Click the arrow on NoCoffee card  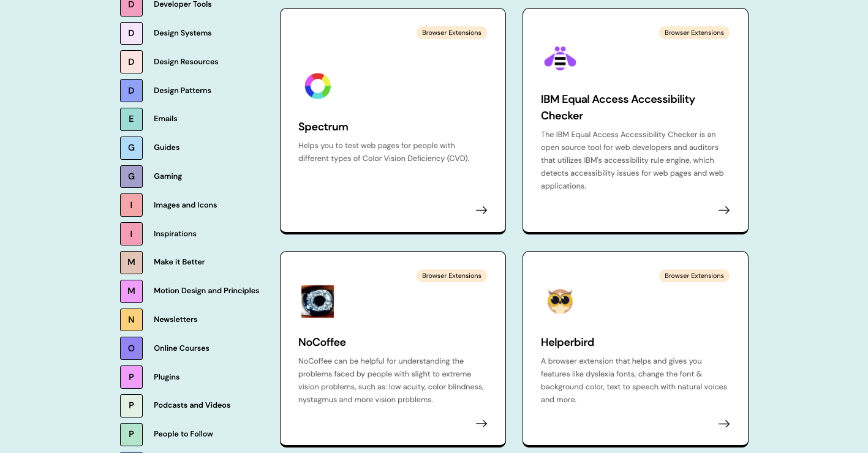coord(481,424)
